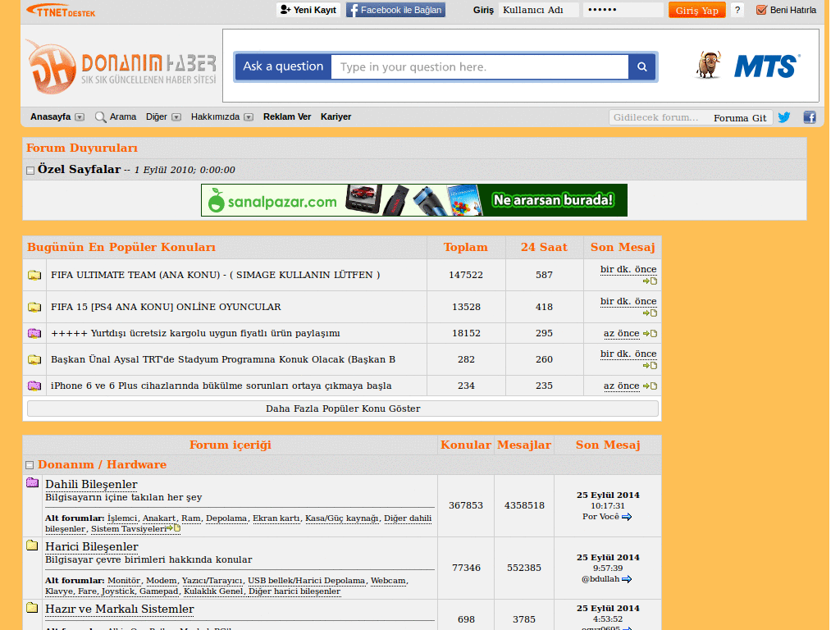Open Harici Bileşenler forum
The width and height of the screenshot is (840, 630).
click(92, 546)
